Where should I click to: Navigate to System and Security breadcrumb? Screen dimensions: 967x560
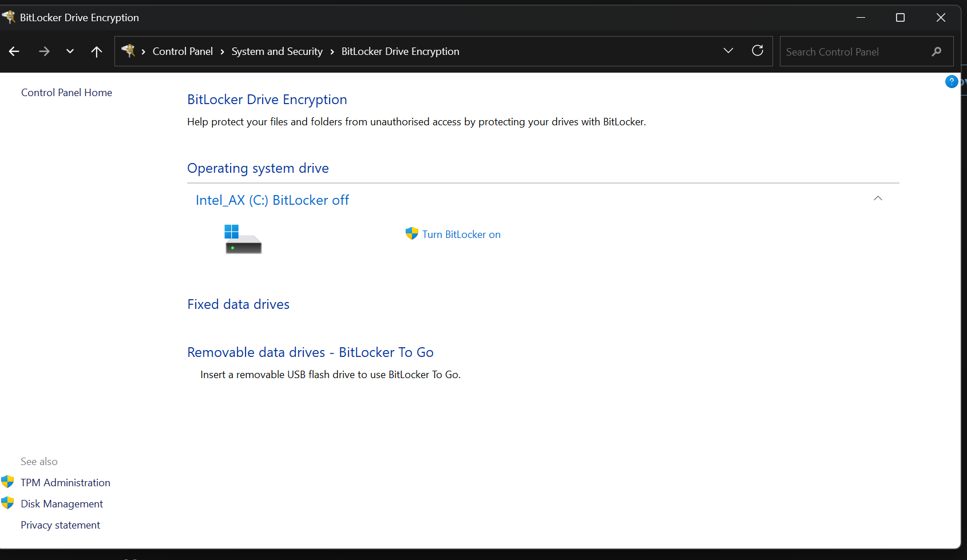277,51
